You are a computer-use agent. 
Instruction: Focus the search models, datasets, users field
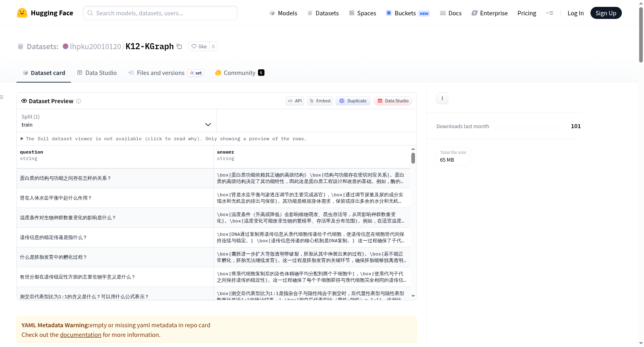pyautogui.click(x=160, y=13)
